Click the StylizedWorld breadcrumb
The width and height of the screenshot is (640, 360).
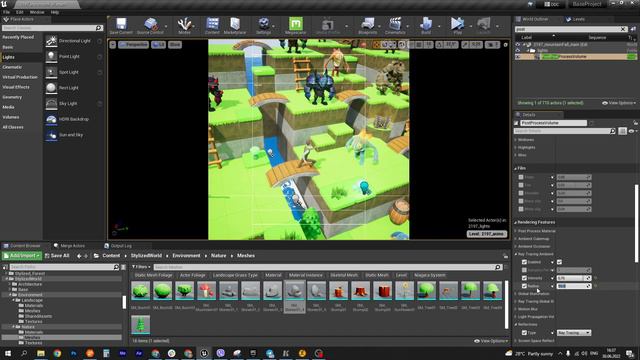(146, 256)
